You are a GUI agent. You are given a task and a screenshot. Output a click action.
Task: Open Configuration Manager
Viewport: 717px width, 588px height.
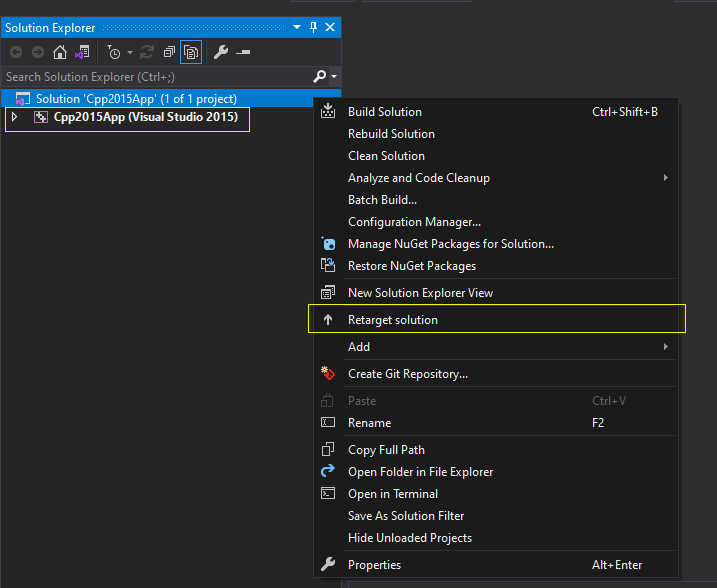click(x=496, y=222)
